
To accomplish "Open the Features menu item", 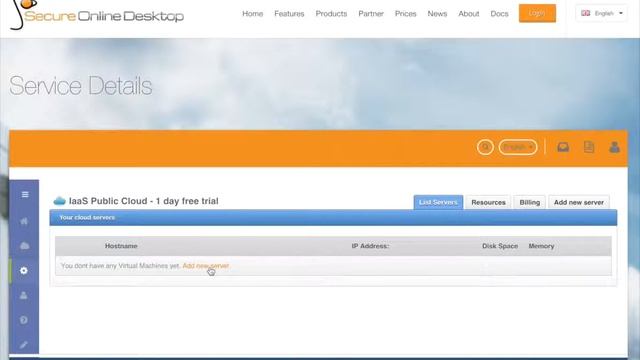I will click(289, 14).
